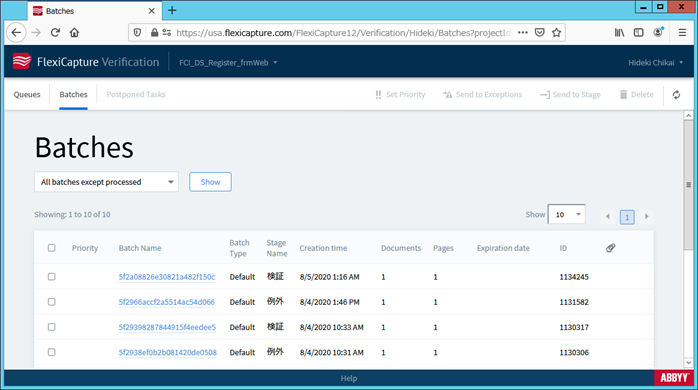Save page to Pocket icon
The image size is (698, 390).
[540, 32]
